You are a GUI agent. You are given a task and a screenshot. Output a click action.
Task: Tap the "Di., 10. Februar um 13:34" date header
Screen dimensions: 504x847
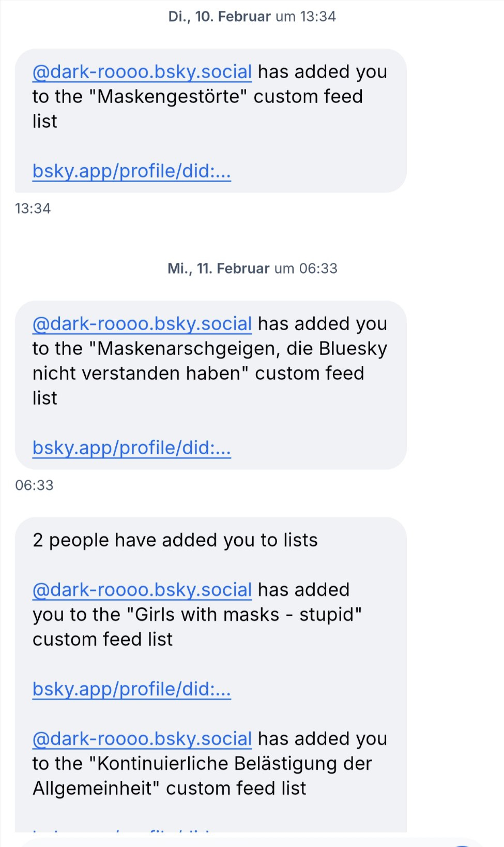pyautogui.click(x=252, y=17)
